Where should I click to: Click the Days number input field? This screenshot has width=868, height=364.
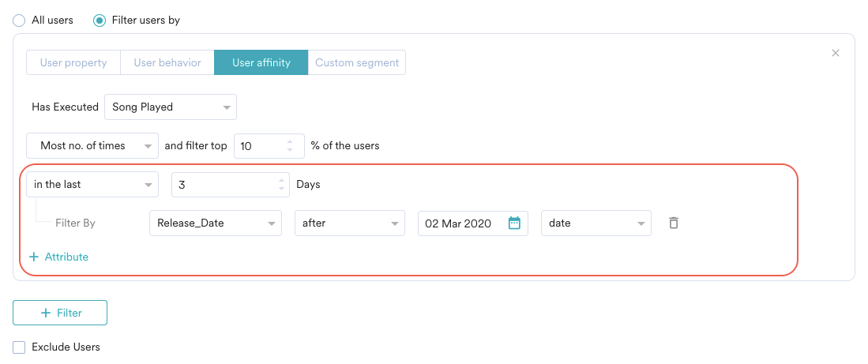[224, 185]
